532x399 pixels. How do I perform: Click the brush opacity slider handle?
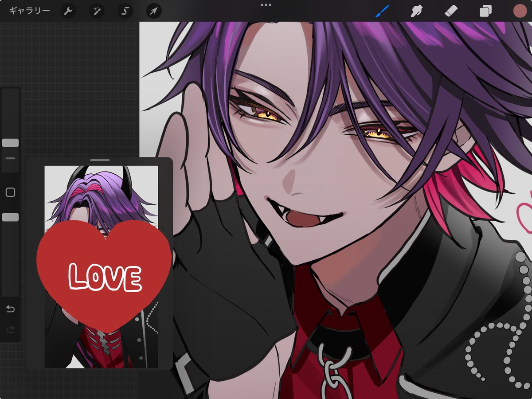coord(10,217)
